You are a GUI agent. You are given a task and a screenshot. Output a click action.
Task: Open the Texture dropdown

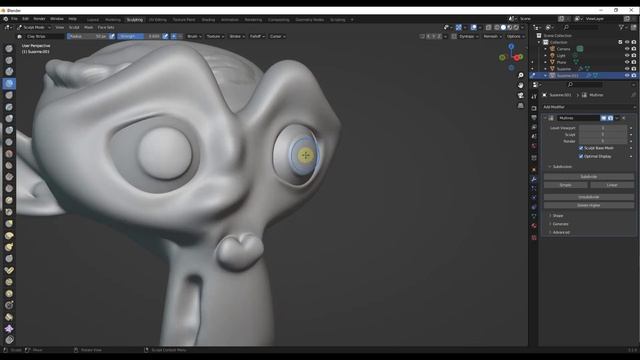(215, 36)
